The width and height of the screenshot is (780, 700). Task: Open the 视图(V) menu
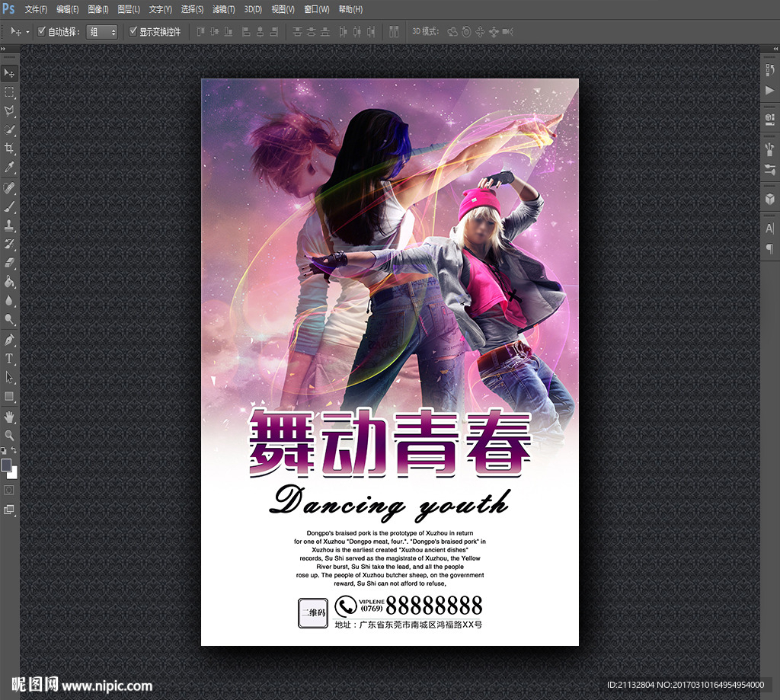tap(283, 9)
